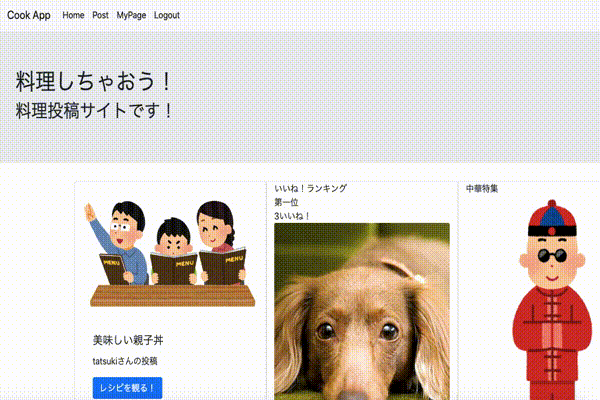
Task: Go to the Home nav link
Action: (73, 15)
